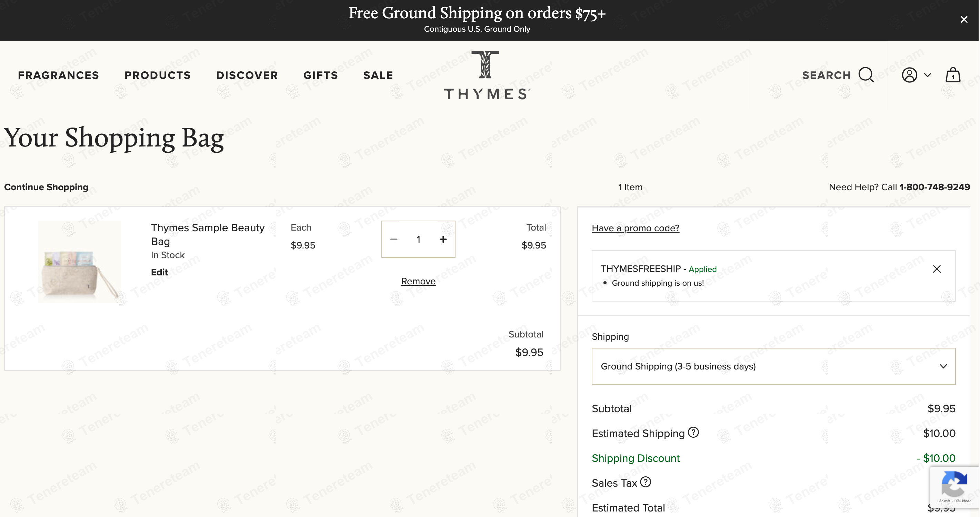Click the 1 Item count text
Image resolution: width=980 pixels, height=517 pixels.
(x=630, y=187)
